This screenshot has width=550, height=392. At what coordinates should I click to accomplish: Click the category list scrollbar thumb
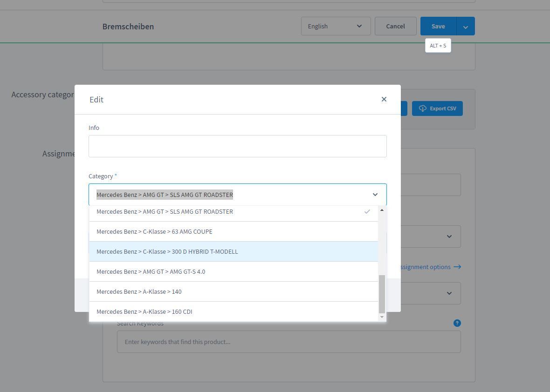(382, 294)
